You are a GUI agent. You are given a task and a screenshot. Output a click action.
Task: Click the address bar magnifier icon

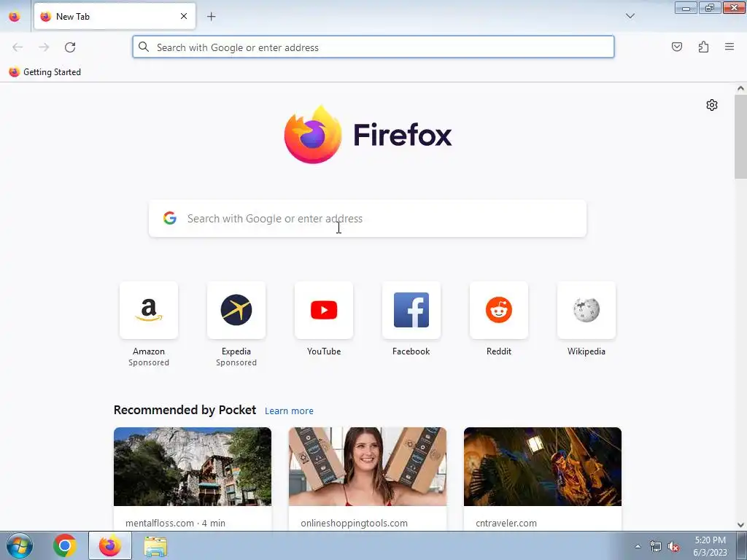click(x=144, y=47)
